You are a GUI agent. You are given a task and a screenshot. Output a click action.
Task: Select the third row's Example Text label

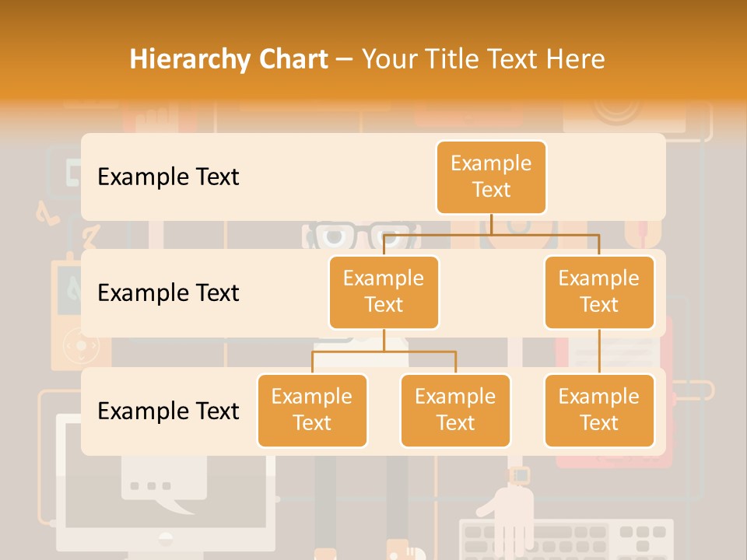[168, 411]
